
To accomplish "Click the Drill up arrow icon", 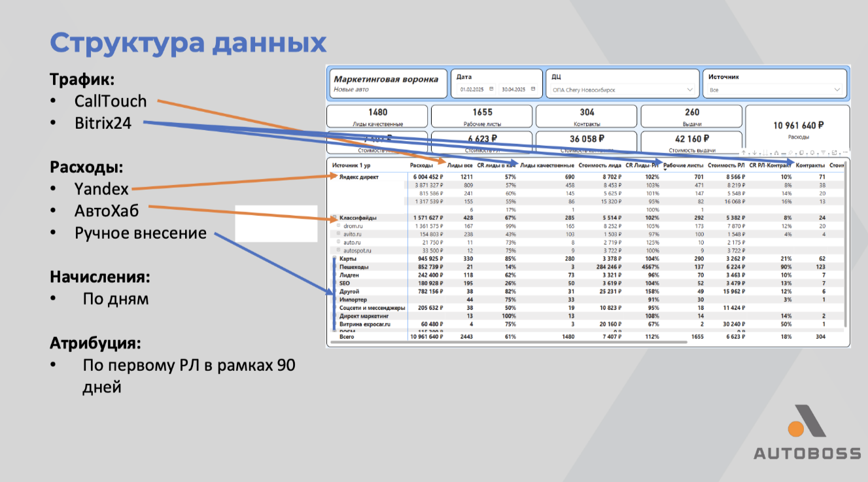I will [x=744, y=152].
